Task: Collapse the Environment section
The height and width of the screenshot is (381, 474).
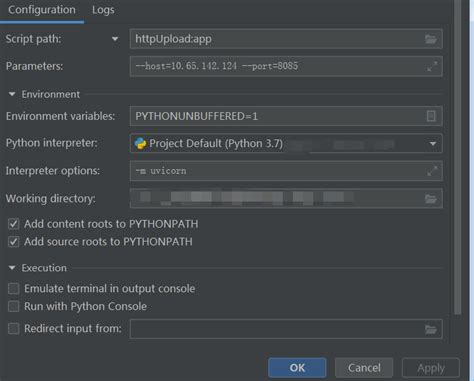Action: (12, 94)
